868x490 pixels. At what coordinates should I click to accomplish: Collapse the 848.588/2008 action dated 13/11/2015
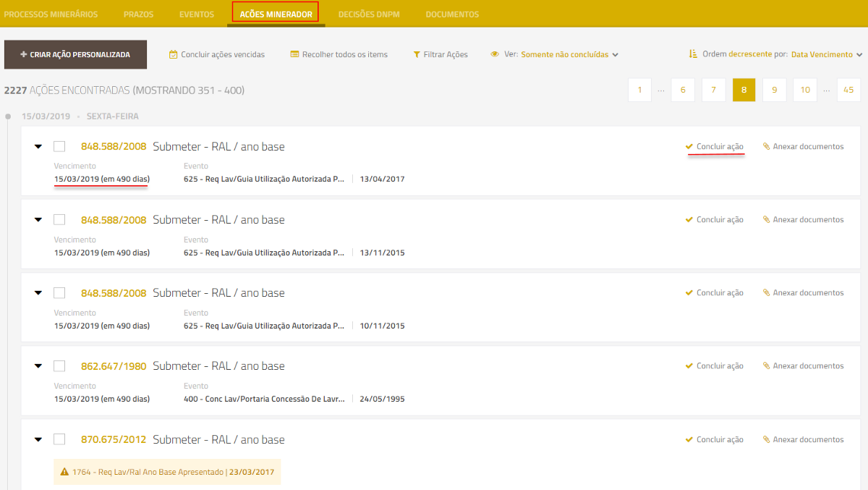point(38,219)
